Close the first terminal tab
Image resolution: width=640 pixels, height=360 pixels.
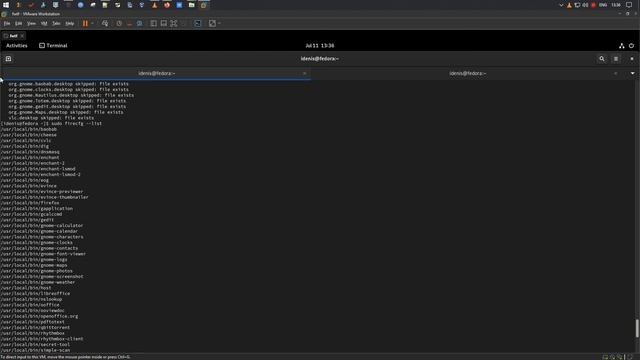click(304, 73)
